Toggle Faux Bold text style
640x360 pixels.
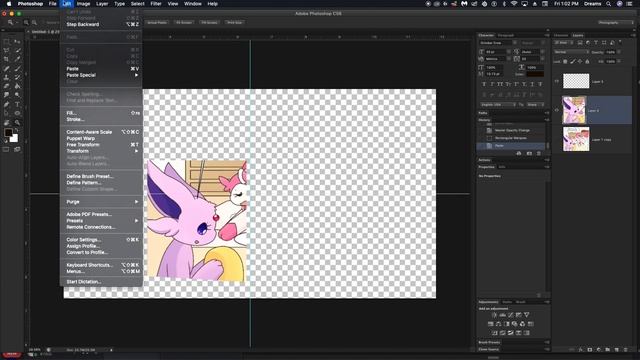484,84
